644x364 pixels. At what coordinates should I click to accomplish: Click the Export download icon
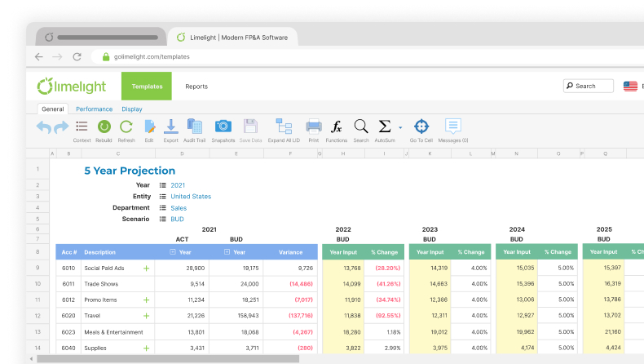(x=171, y=127)
